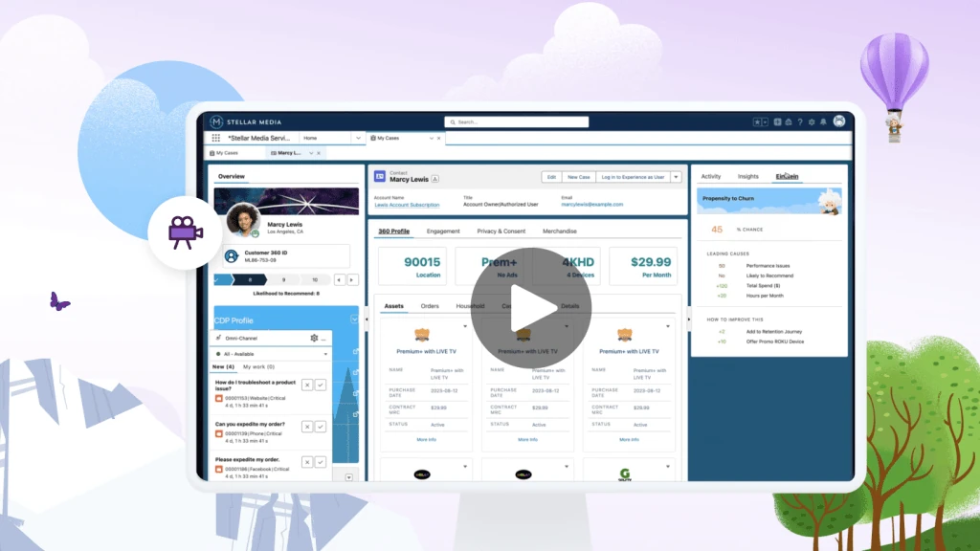980x551 pixels.
Task: Collapse the CDP Profile section chevron
Action: click(354, 320)
